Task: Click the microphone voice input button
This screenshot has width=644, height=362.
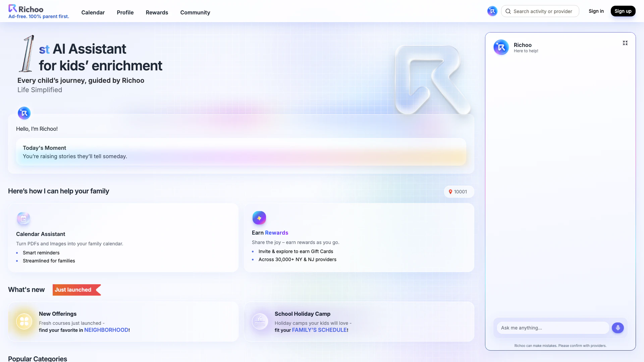Action: tap(618, 328)
